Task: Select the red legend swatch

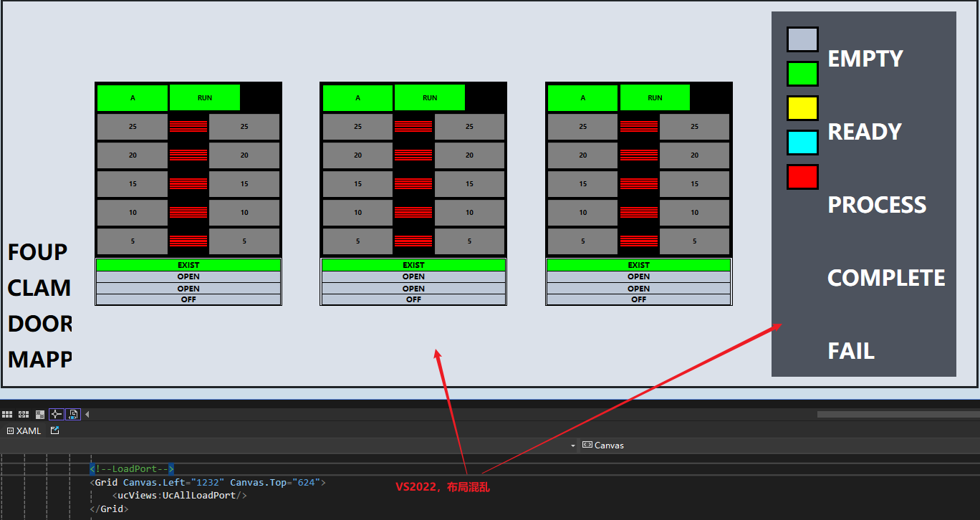Action: [802, 177]
